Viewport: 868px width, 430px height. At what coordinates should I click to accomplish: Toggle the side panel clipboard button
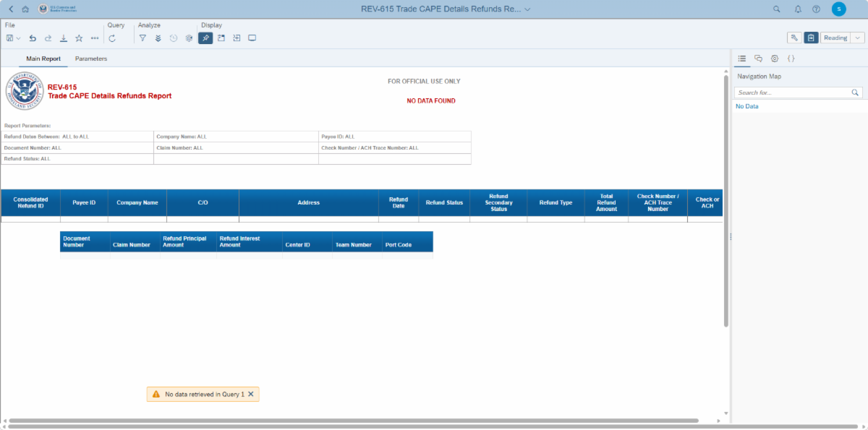(811, 38)
